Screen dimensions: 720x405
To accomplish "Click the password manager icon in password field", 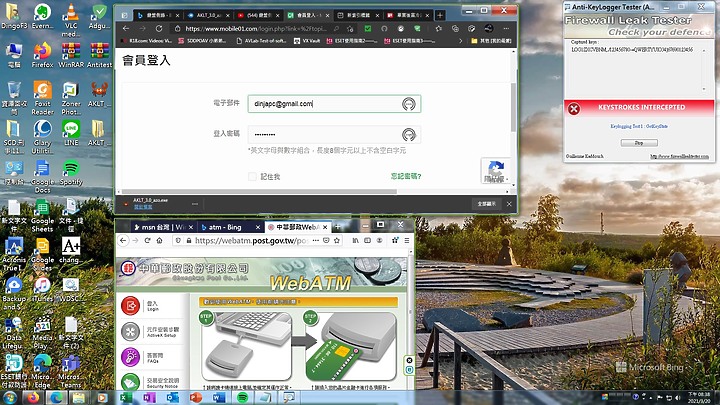I will click(409, 135).
